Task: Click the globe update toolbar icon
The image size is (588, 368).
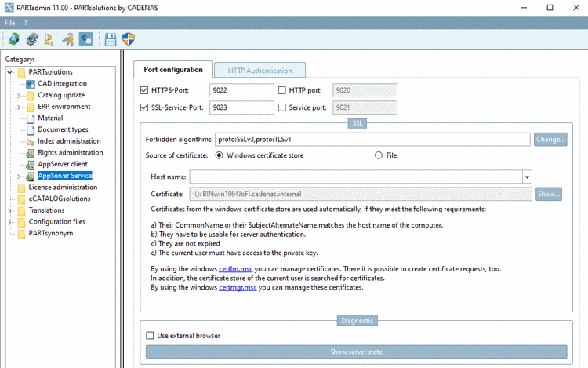Action: coord(14,39)
